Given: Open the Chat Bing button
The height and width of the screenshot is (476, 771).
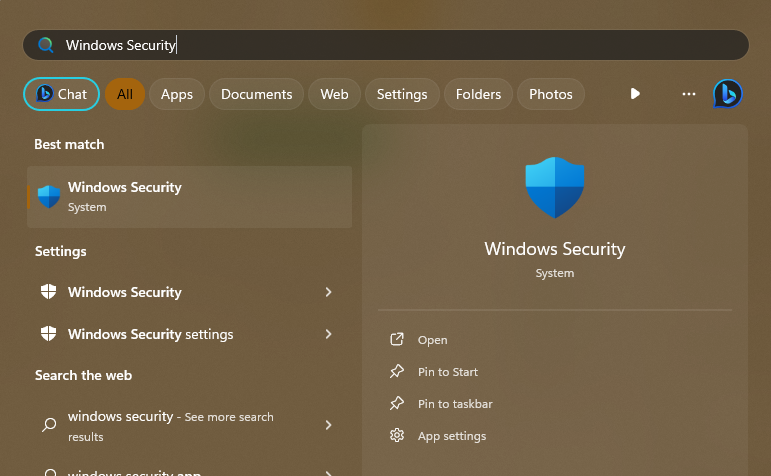Looking at the screenshot, I should coord(61,94).
